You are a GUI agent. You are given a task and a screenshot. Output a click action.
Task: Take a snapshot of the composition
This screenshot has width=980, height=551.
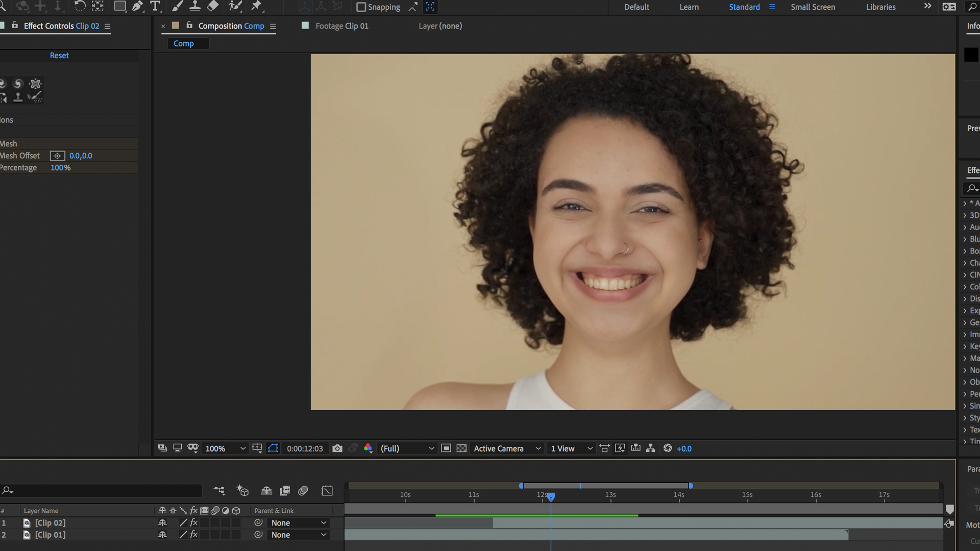[337, 448]
